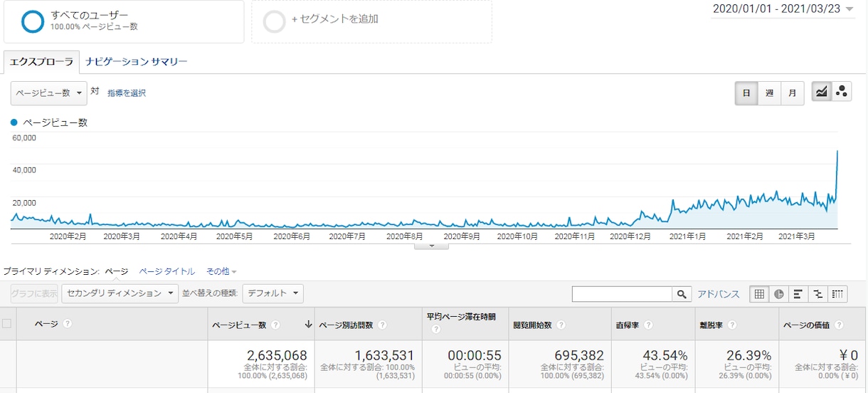Switch to motion chart view icon

(x=842, y=93)
